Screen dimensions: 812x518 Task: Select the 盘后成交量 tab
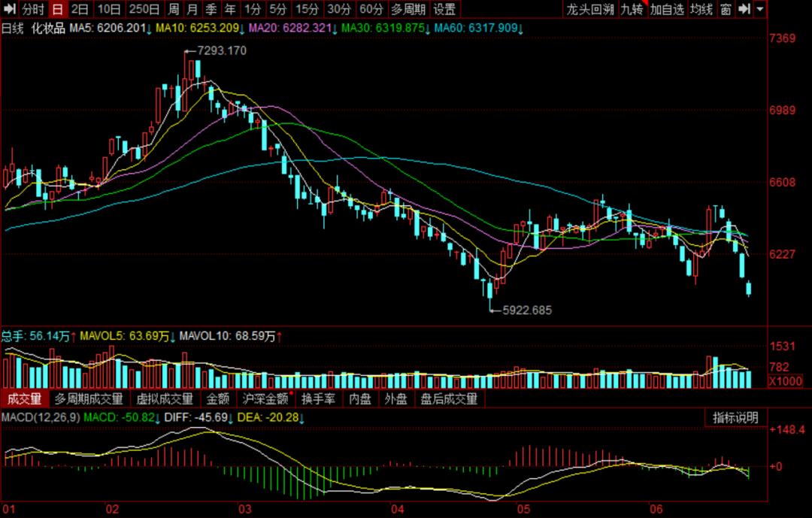pos(449,399)
